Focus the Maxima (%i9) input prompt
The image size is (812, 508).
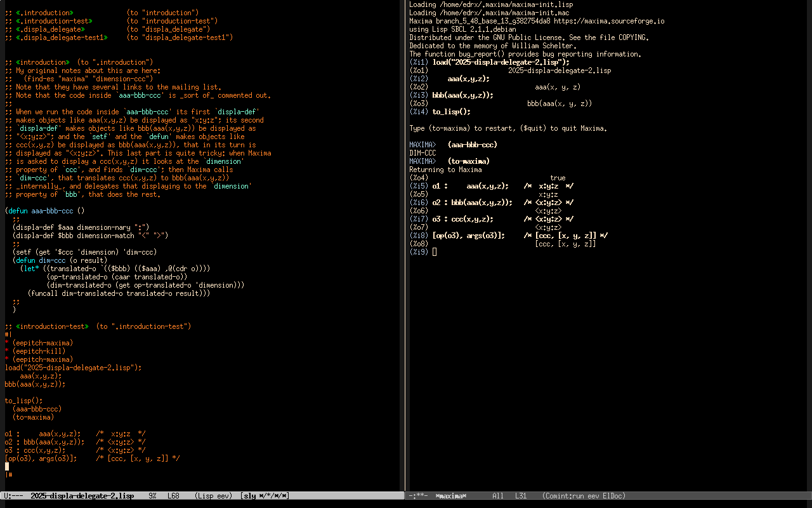click(435, 252)
